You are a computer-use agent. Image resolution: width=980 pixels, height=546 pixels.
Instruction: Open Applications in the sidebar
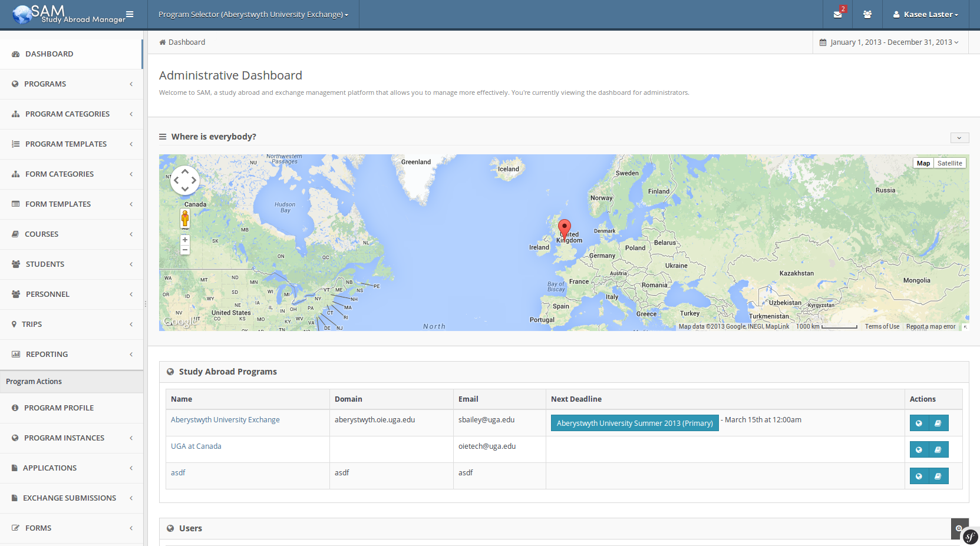pos(71,468)
